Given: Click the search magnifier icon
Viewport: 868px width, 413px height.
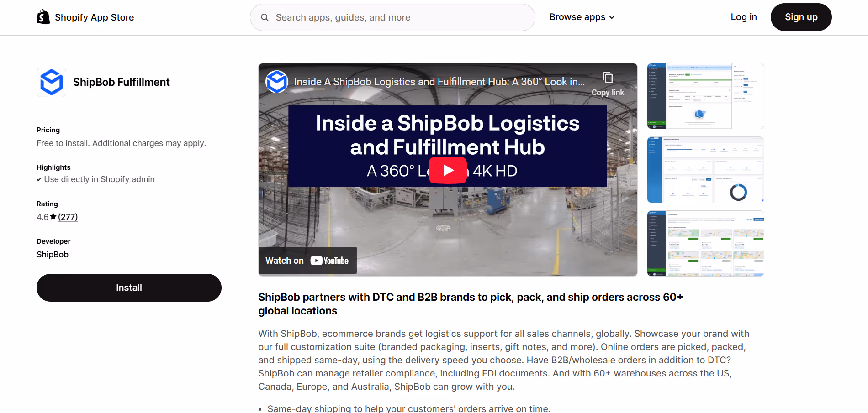Looking at the screenshot, I should (x=265, y=17).
